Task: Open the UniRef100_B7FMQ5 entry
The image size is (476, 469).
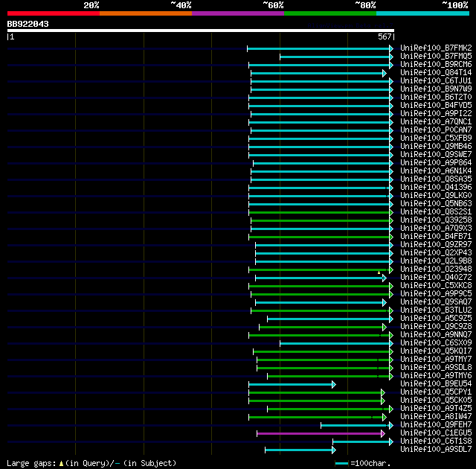Action: (436, 56)
